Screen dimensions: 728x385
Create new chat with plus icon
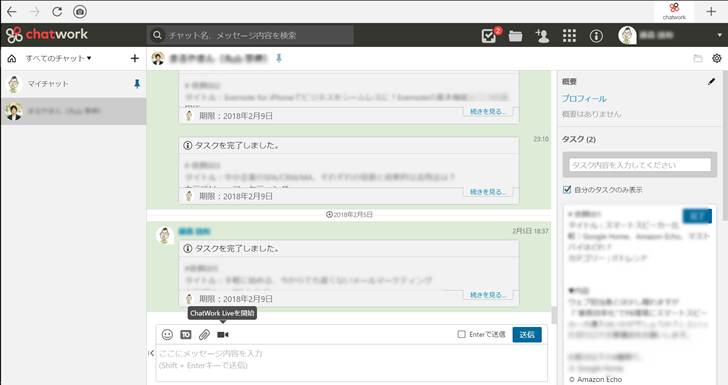pos(135,59)
